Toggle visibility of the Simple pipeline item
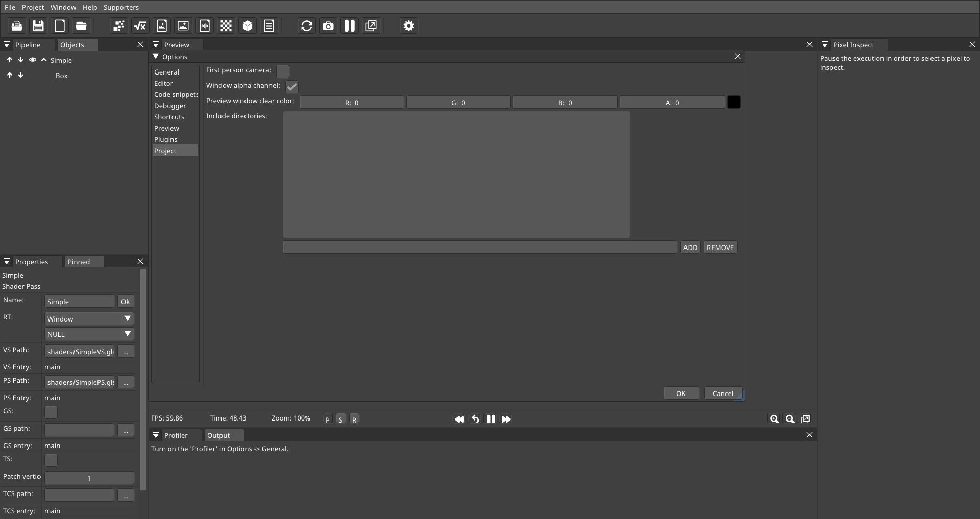Viewport: 980px width, 519px height. 32,60
